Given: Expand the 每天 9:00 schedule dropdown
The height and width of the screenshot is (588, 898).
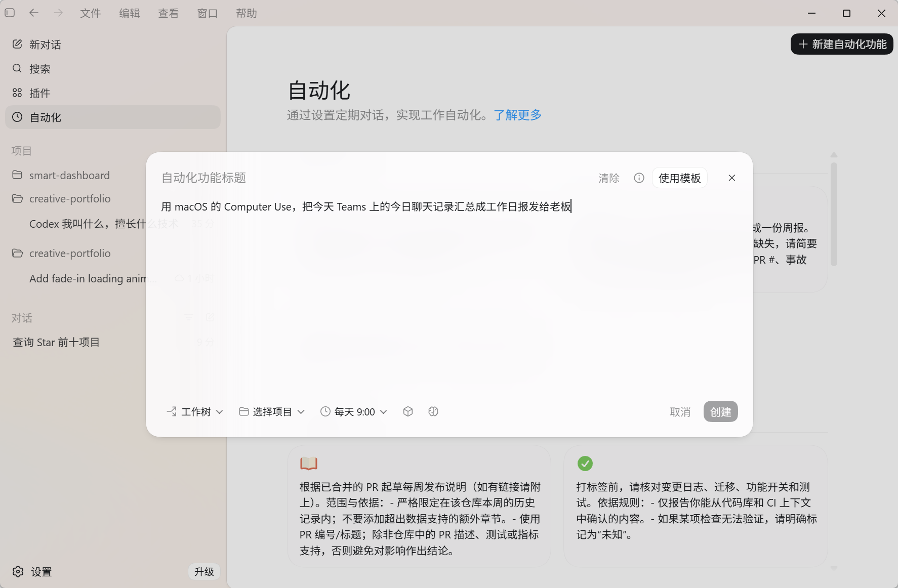Looking at the screenshot, I should click(x=354, y=412).
